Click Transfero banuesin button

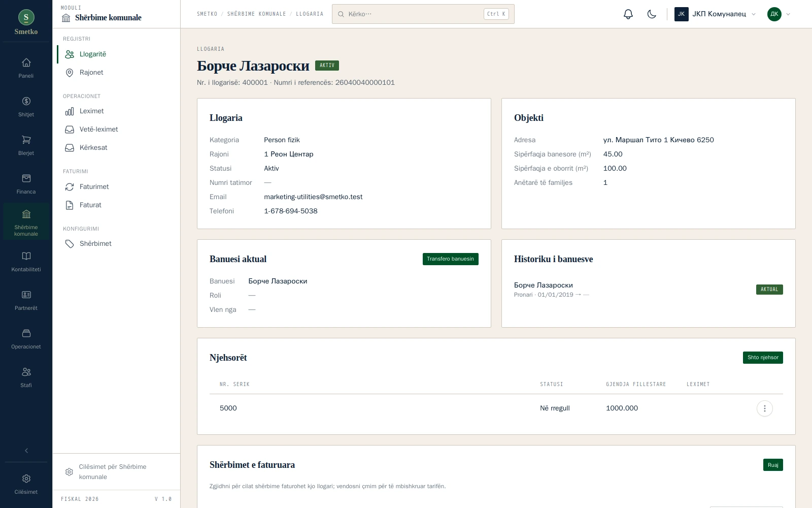click(x=450, y=259)
